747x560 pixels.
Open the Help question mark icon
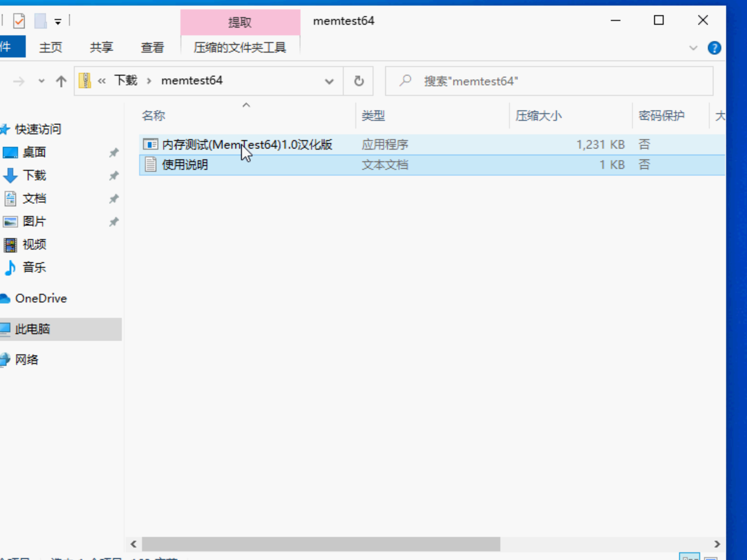714,48
